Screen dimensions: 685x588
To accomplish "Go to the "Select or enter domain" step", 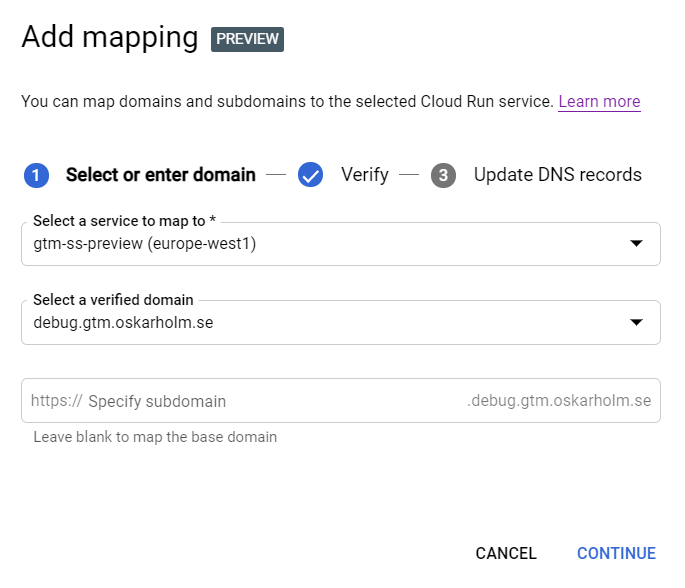I will point(160,175).
